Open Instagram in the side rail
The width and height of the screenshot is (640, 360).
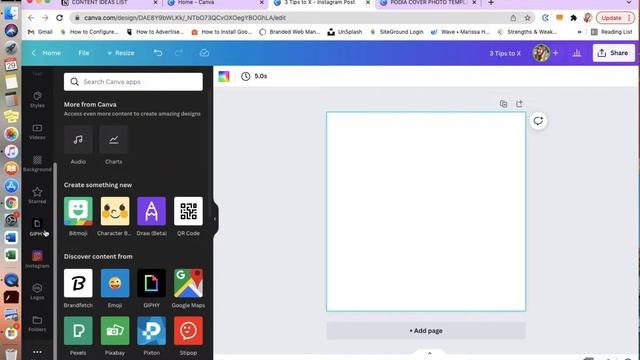pyautogui.click(x=37, y=260)
